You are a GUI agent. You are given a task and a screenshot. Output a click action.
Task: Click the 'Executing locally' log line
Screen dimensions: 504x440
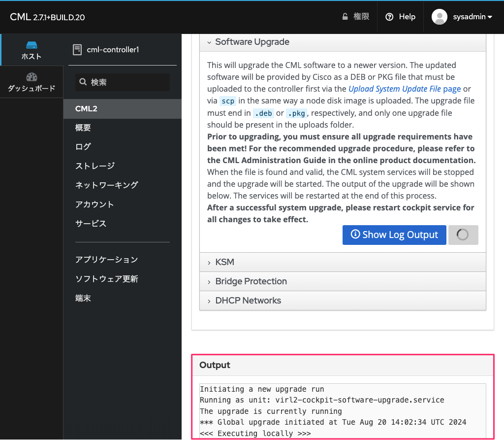click(x=255, y=433)
